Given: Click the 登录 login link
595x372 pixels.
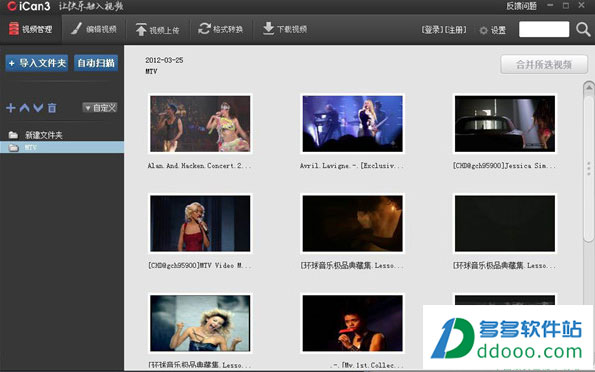Looking at the screenshot, I should tap(432, 30).
